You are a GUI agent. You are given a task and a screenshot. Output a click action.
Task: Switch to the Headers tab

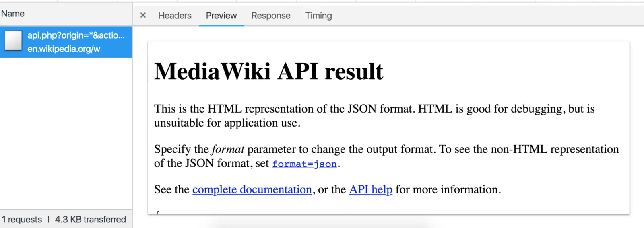[175, 16]
